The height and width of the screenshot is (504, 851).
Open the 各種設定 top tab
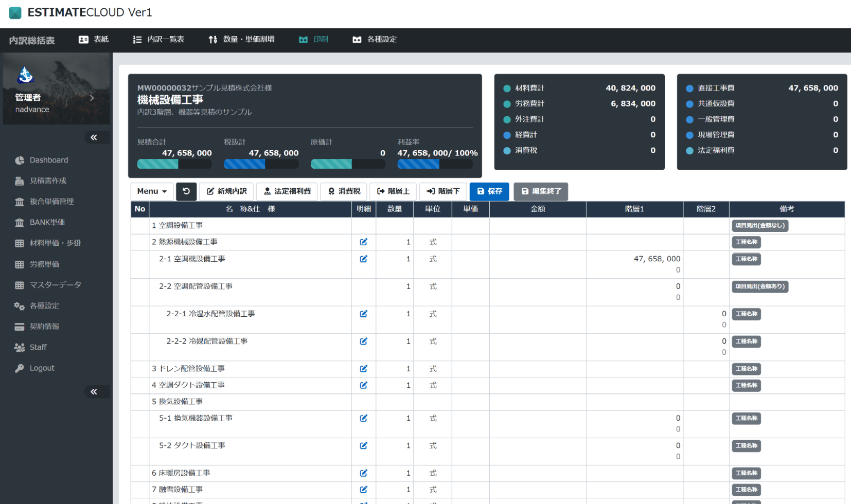click(375, 40)
